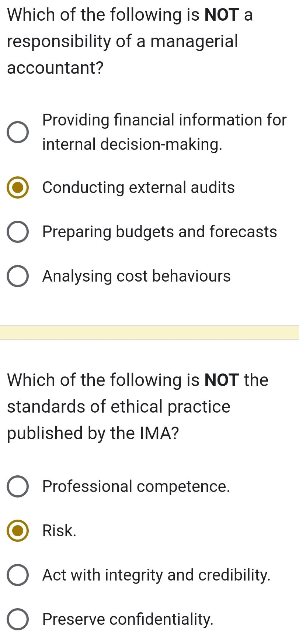Select the radio button for providing financial information

[18, 132]
